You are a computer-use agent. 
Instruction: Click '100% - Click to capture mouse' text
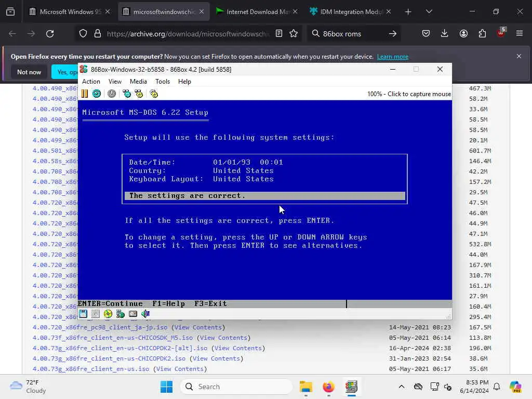409,94
